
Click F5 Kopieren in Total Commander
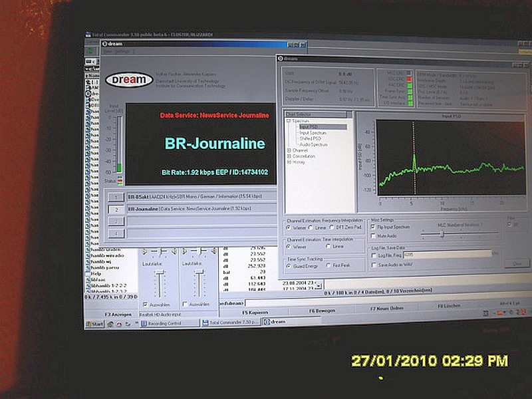(255, 313)
